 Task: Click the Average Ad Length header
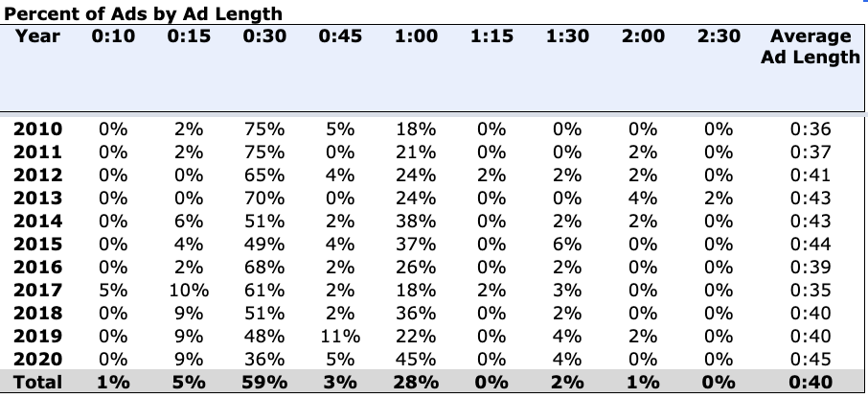click(811, 47)
